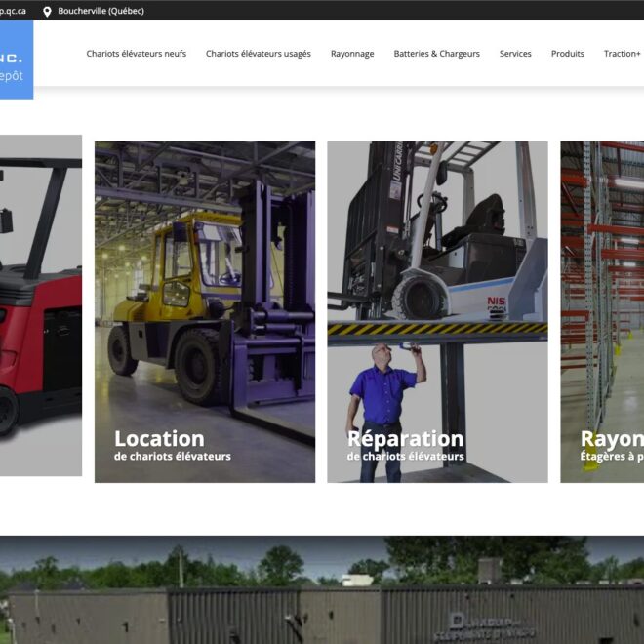Open the Traction+ navigation item

tap(622, 54)
